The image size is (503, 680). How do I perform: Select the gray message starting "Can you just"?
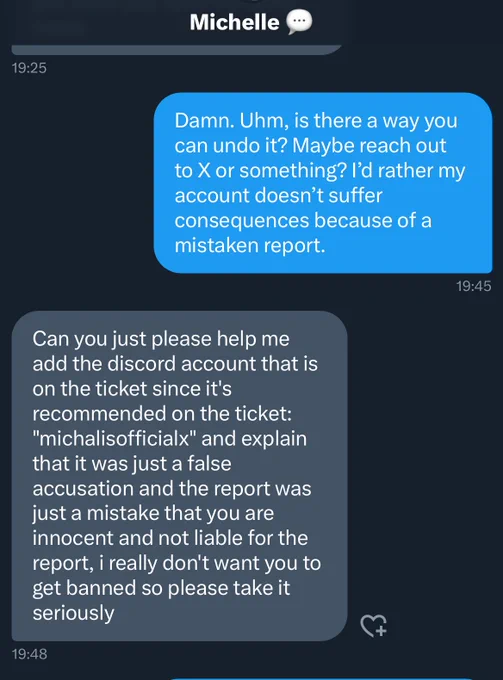pos(180,476)
